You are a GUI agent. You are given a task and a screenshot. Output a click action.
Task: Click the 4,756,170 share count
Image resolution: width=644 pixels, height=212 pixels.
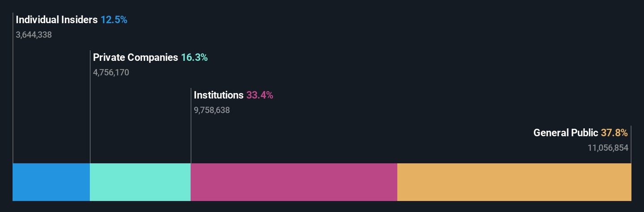(x=111, y=72)
